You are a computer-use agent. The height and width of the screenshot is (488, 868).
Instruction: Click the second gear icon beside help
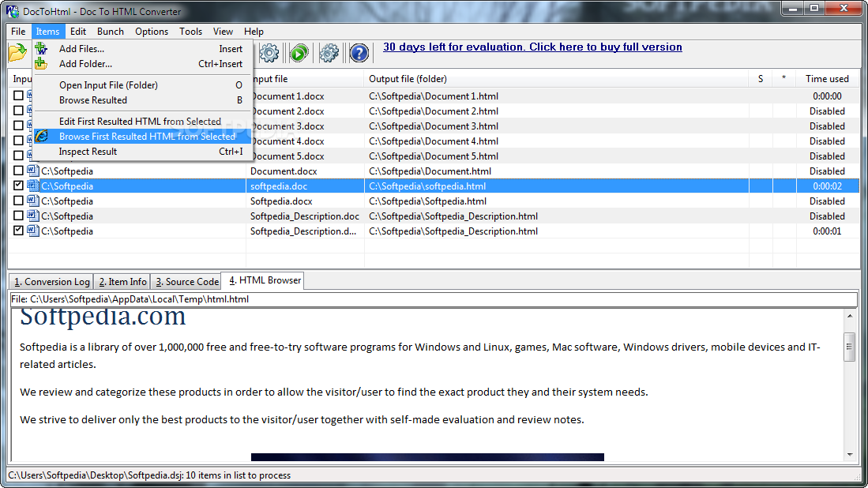tap(329, 54)
